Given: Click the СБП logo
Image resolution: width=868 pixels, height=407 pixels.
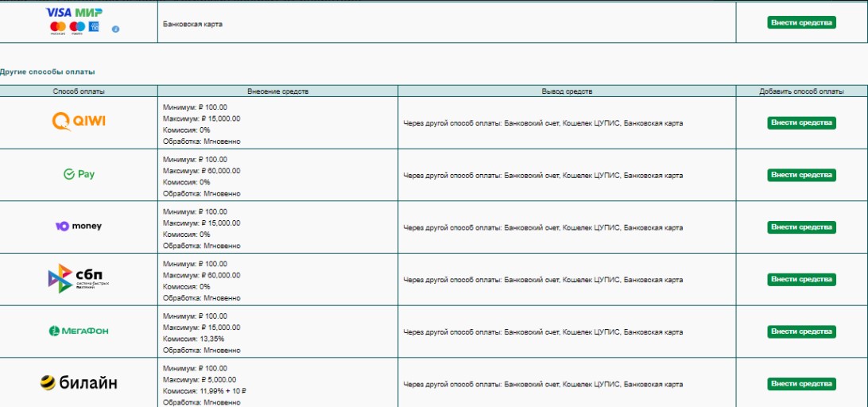Looking at the screenshot, I should coord(79,278).
